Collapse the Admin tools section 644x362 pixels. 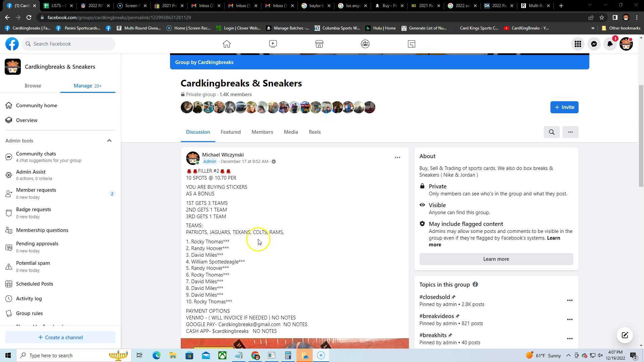tap(109, 141)
